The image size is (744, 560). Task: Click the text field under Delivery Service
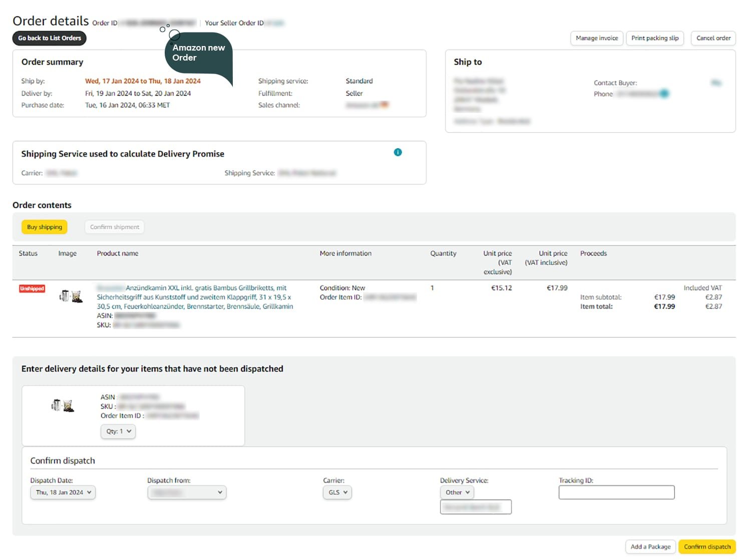coord(476,507)
